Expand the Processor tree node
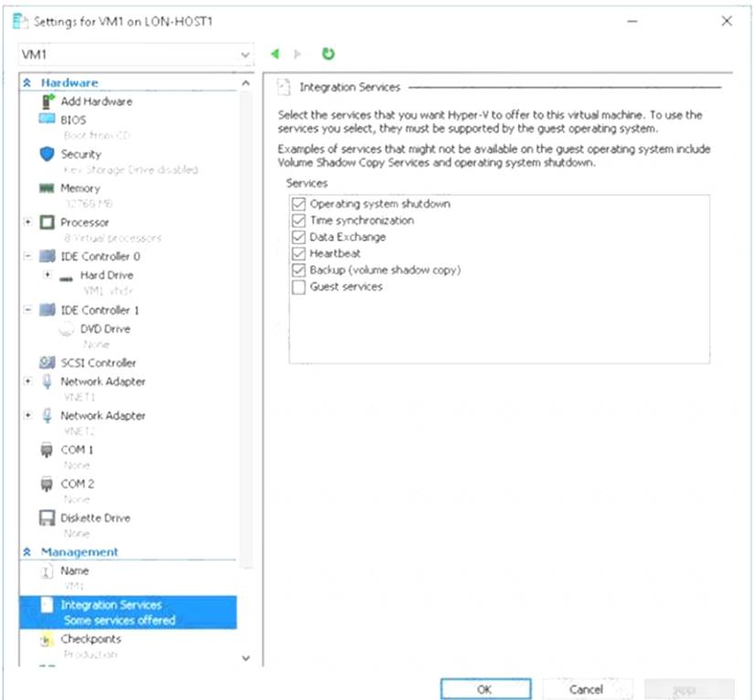 point(28,222)
